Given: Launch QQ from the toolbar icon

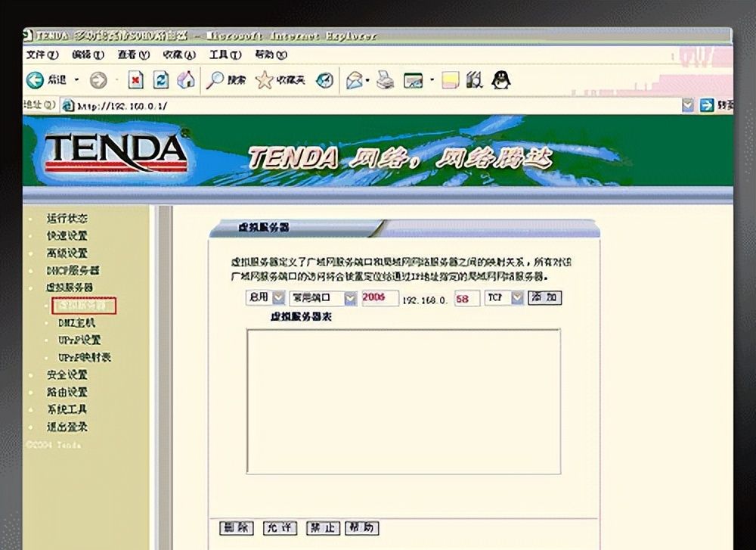Looking at the screenshot, I should click(500, 79).
